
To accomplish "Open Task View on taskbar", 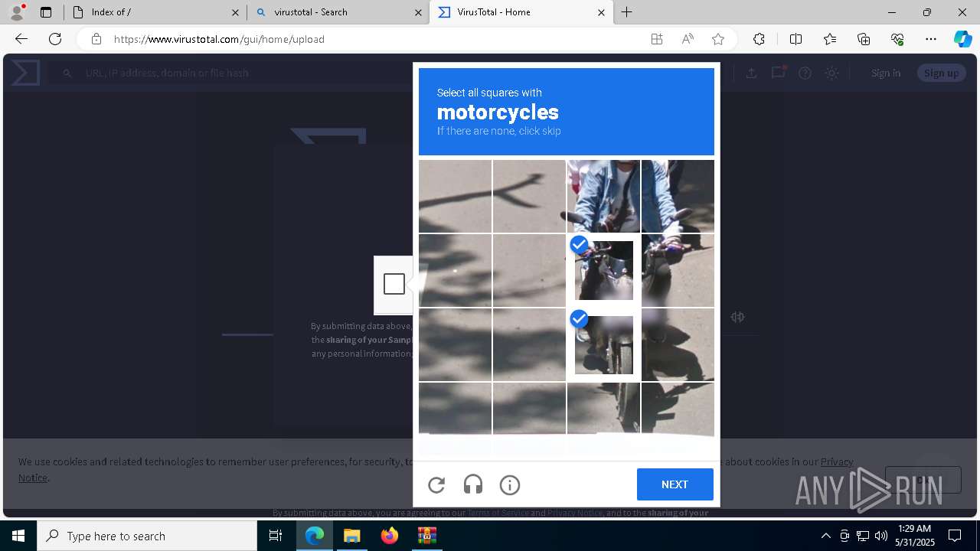I will (276, 536).
